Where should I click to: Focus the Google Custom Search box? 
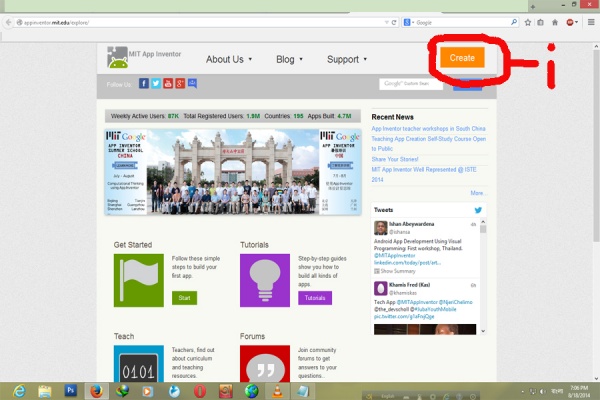411,84
